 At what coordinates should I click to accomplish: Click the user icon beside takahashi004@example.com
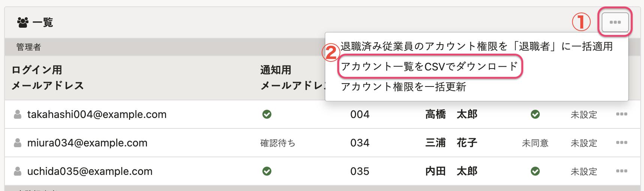point(18,114)
